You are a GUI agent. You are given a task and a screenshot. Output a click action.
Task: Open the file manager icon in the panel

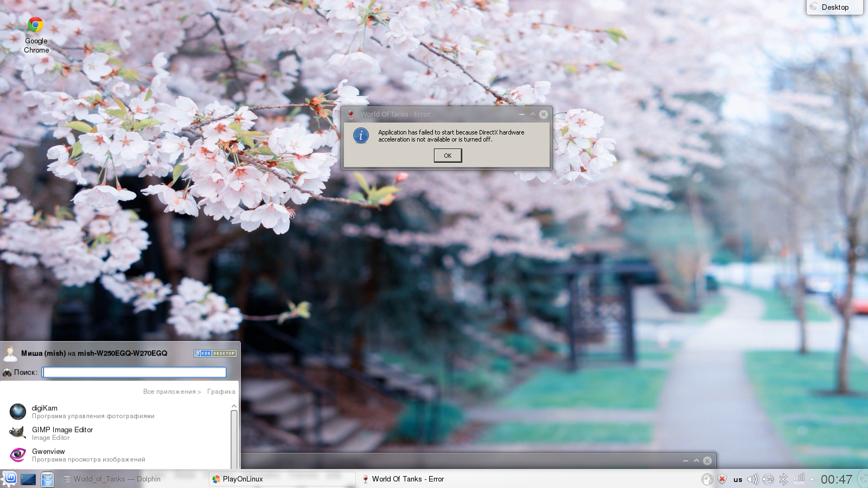coord(47,479)
